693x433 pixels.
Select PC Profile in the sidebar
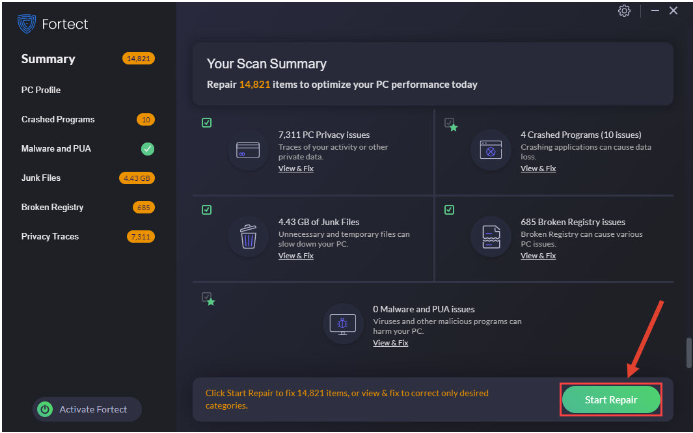click(x=41, y=90)
